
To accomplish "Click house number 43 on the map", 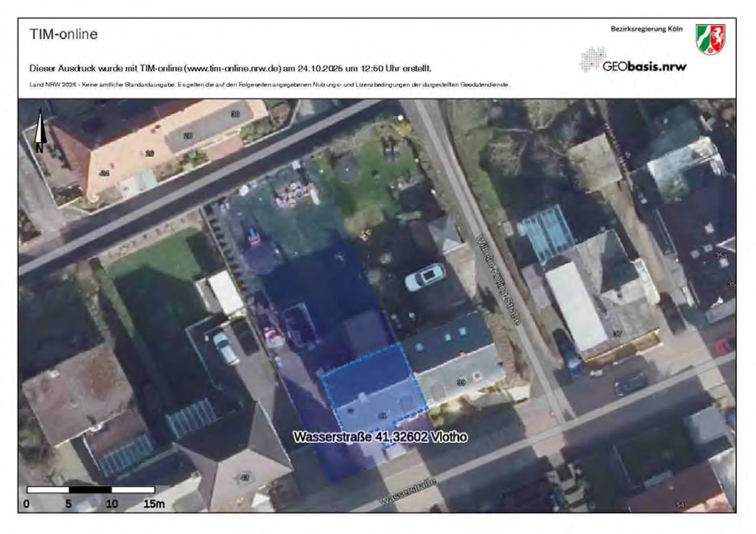I will point(244,477).
